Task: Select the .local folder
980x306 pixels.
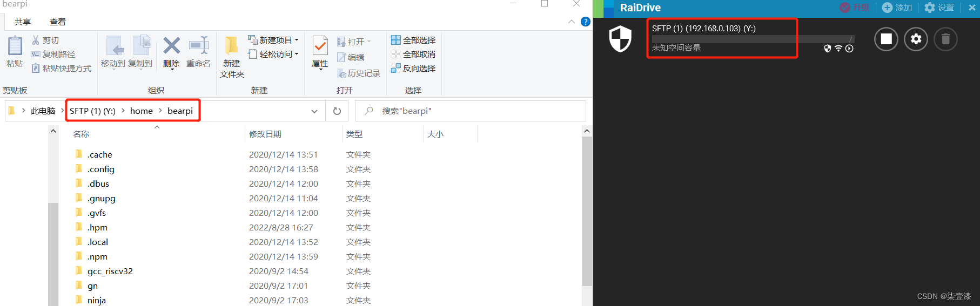Action: (x=98, y=242)
